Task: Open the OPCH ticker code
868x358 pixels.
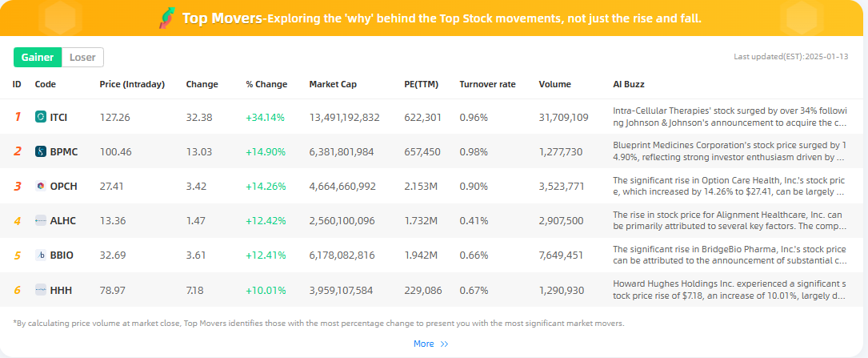Action: pos(64,186)
